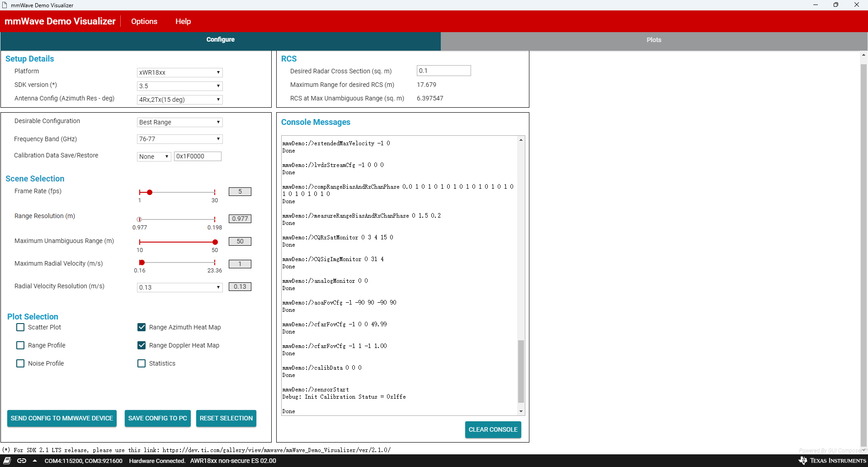Click the Scene Selection heading
This screenshot has width=868, height=467.
coord(35,179)
